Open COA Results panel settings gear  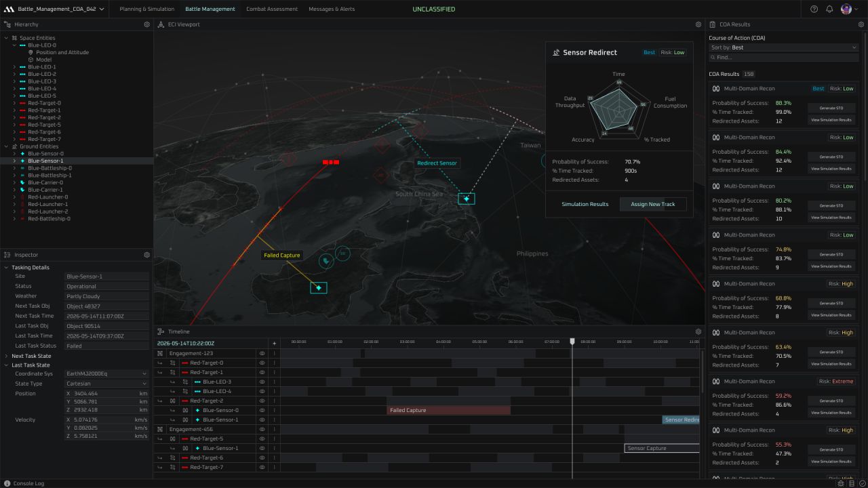[861, 24]
